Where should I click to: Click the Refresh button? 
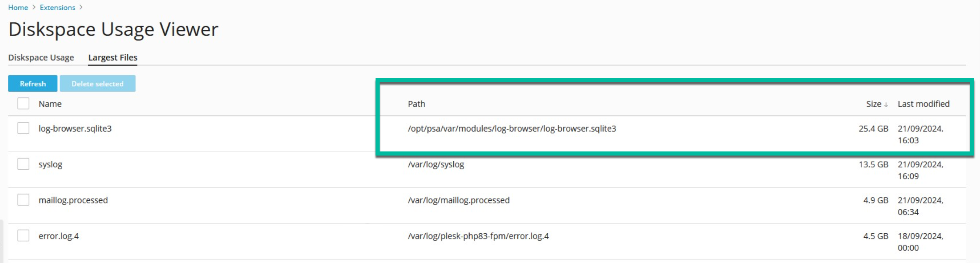click(x=33, y=83)
